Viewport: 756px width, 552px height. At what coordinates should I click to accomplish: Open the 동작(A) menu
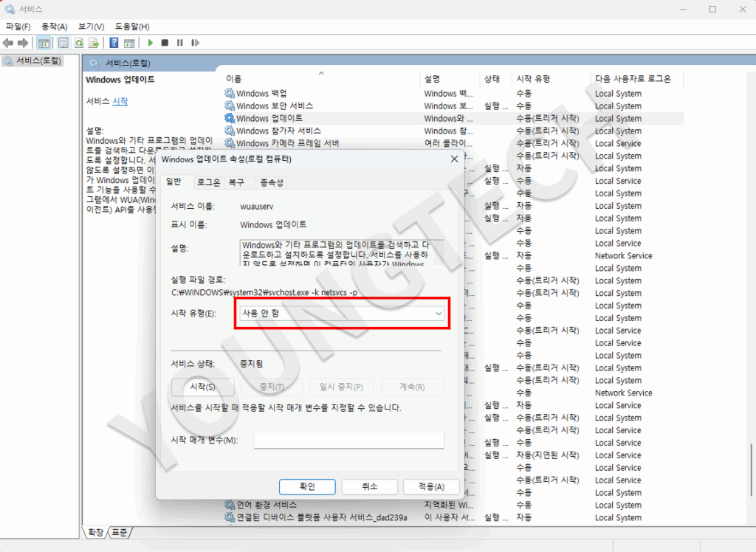tap(54, 27)
